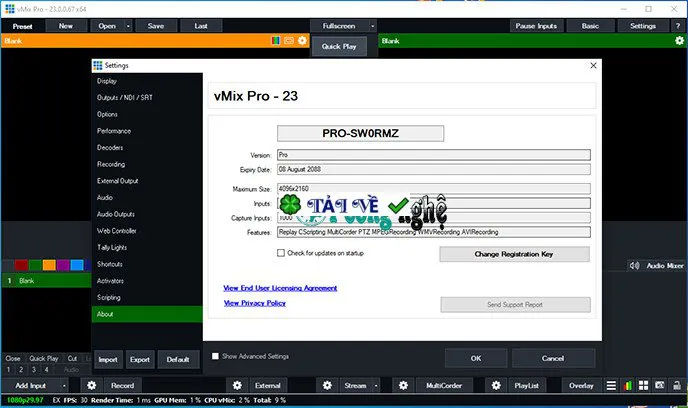Screen dimensions: 688x408
Task: Click the Overlay button
Action: coord(581,386)
